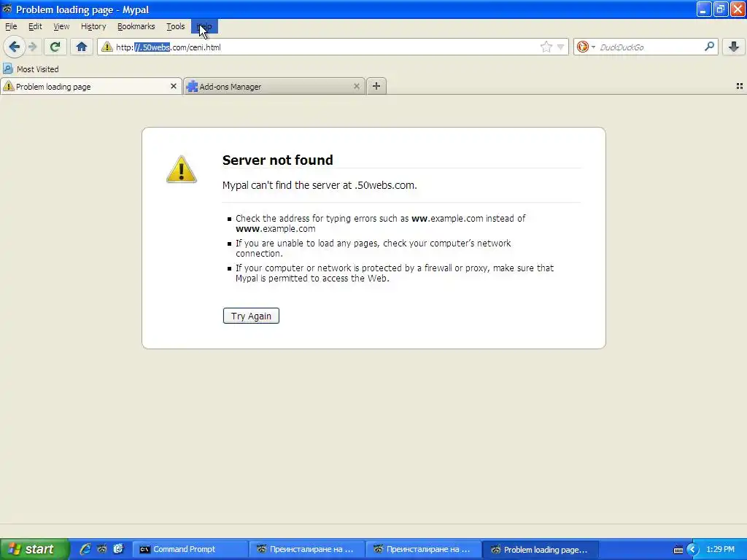Open a new tab with plus button
This screenshot has width=747, height=560.
[x=376, y=86]
